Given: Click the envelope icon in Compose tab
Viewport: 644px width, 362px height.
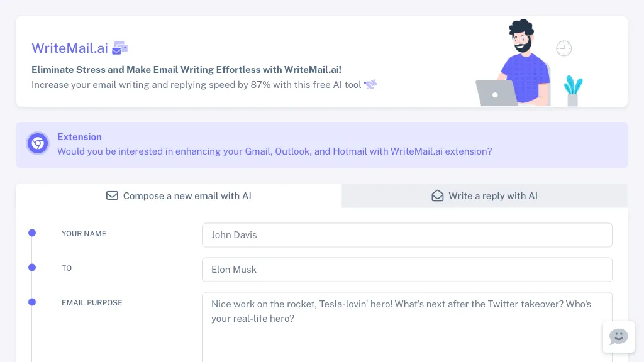Looking at the screenshot, I should (x=112, y=196).
